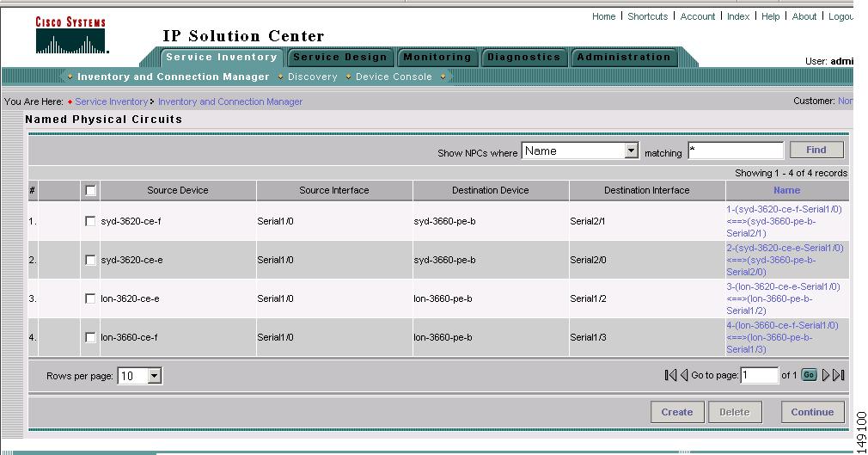The width and height of the screenshot is (868, 455).
Task: Click the Continue button
Action: [813, 412]
